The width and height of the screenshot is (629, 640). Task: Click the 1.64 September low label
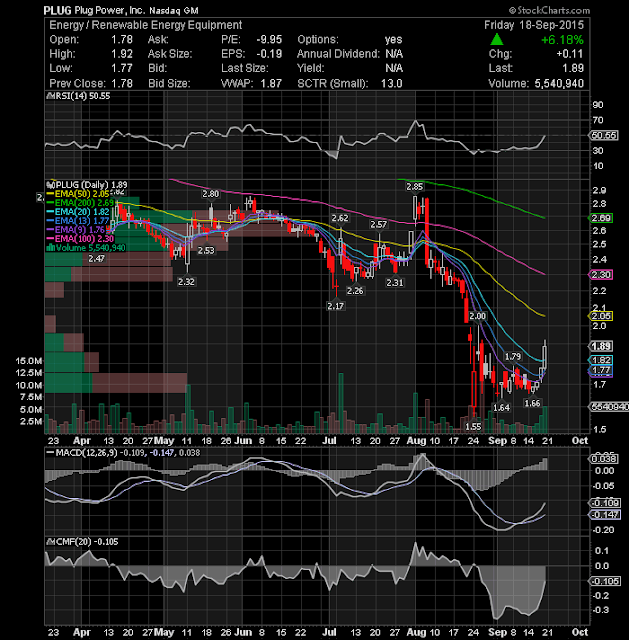[x=501, y=407]
